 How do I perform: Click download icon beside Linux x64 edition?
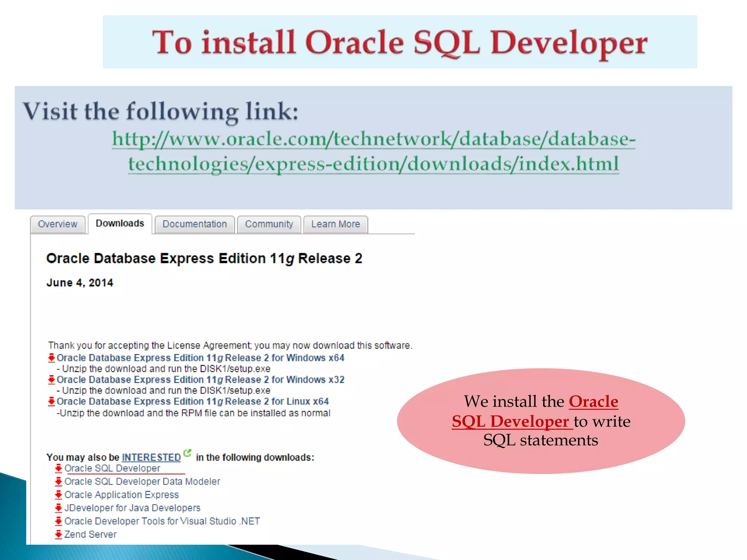coord(51,401)
